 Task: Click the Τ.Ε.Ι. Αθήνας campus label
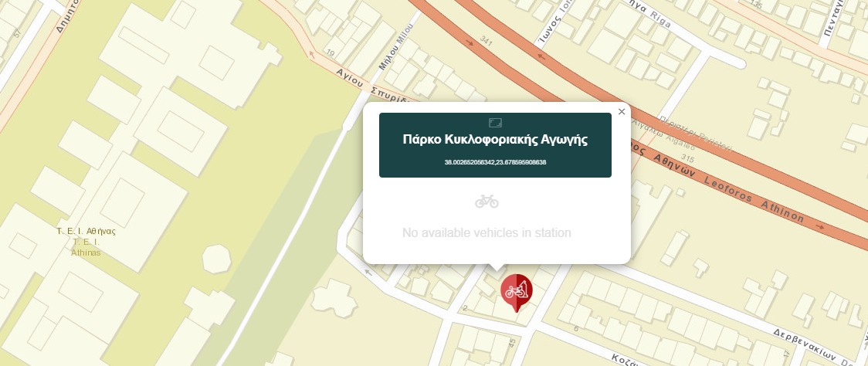tap(86, 242)
